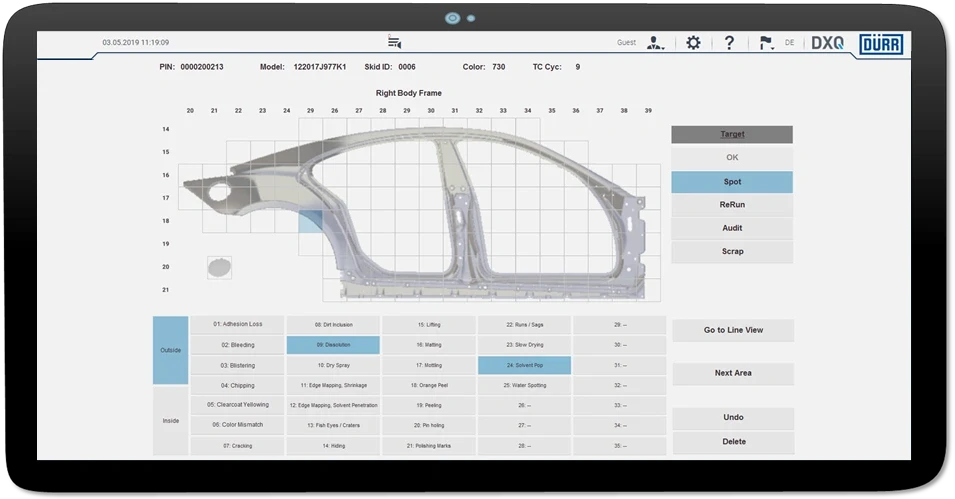
Task: Toggle defect 16: Matting
Action: [429, 345]
